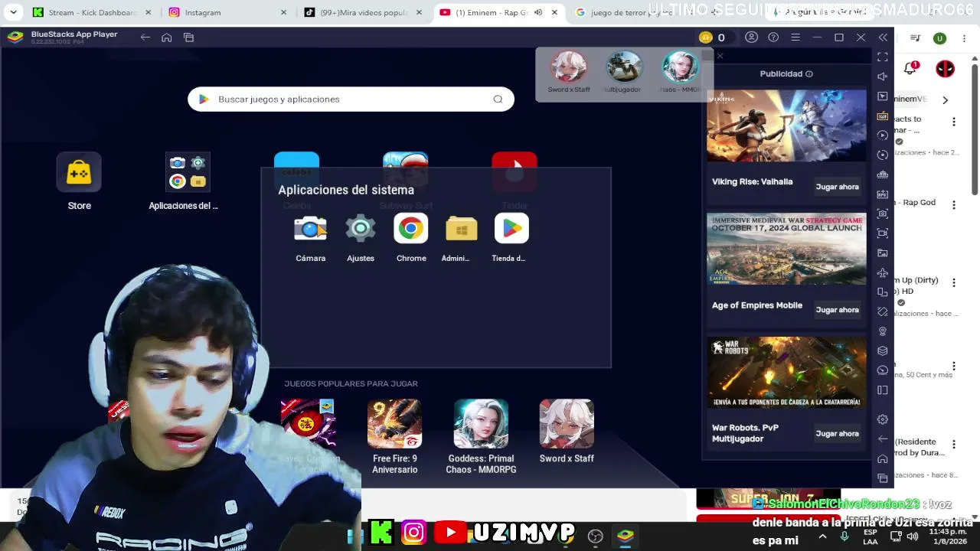
Task: Click the sidebar recent apps icon
Action: click(883, 478)
